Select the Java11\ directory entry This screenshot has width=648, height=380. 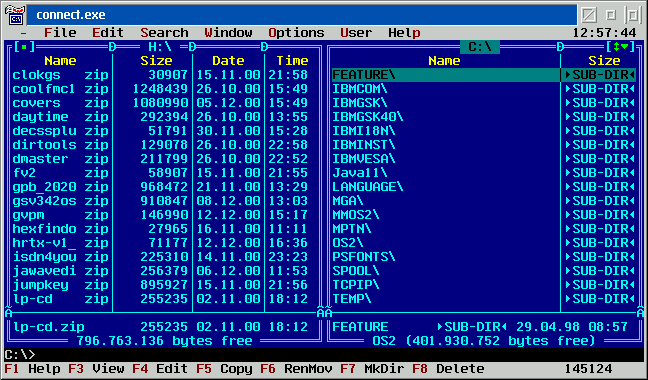tap(446, 173)
